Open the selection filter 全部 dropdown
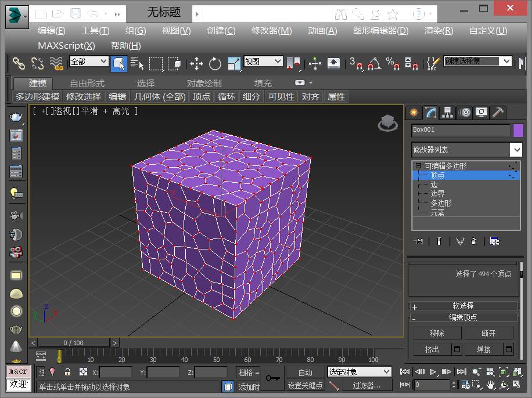 89,61
